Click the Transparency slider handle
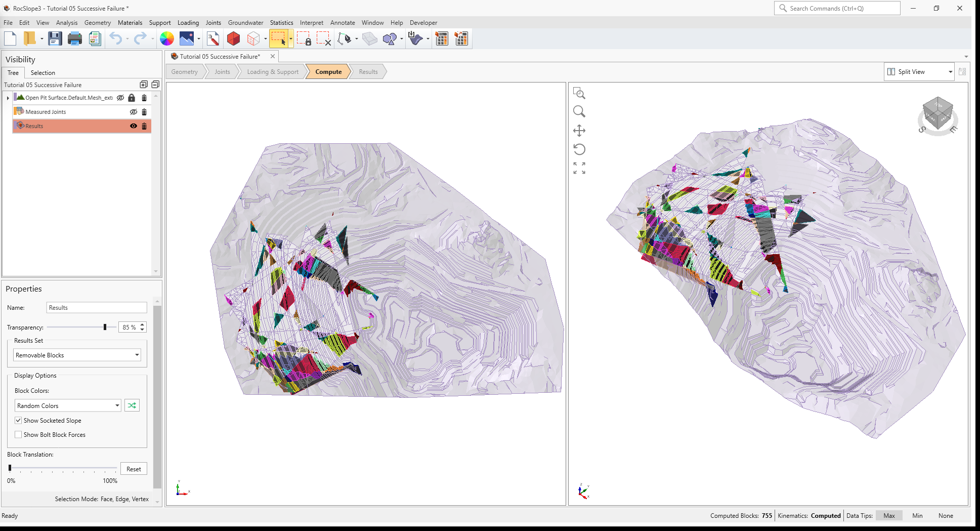 (x=105, y=327)
